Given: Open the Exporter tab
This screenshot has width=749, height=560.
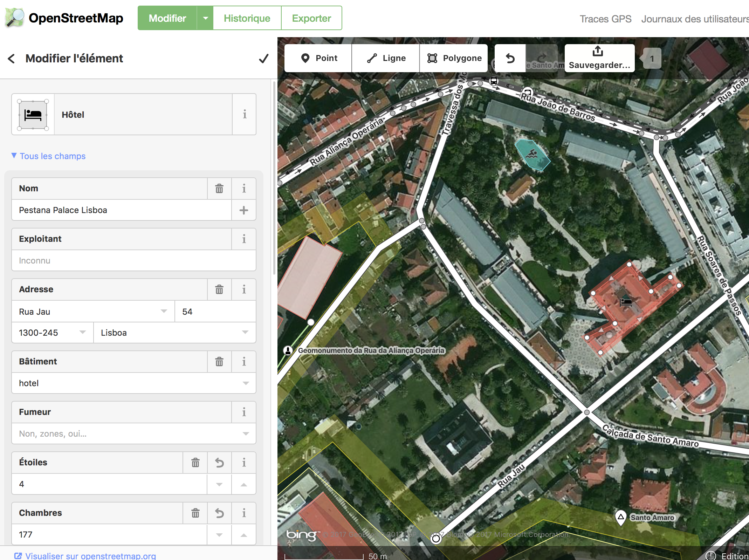Looking at the screenshot, I should 311,18.
